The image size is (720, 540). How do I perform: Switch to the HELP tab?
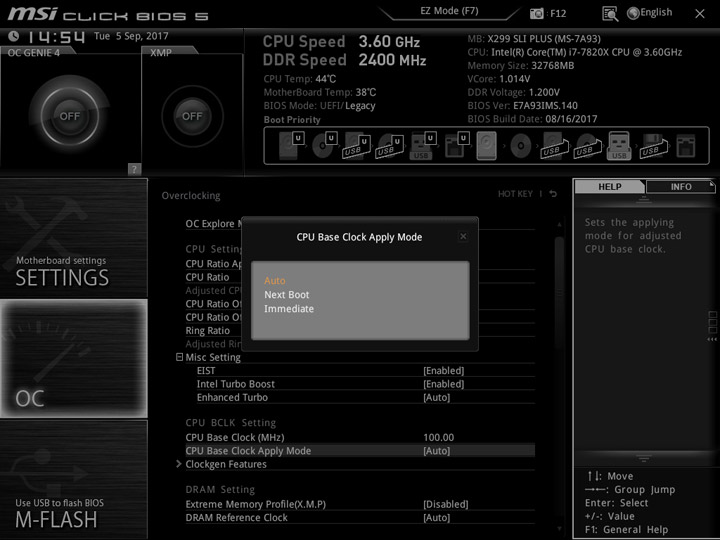(610, 186)
